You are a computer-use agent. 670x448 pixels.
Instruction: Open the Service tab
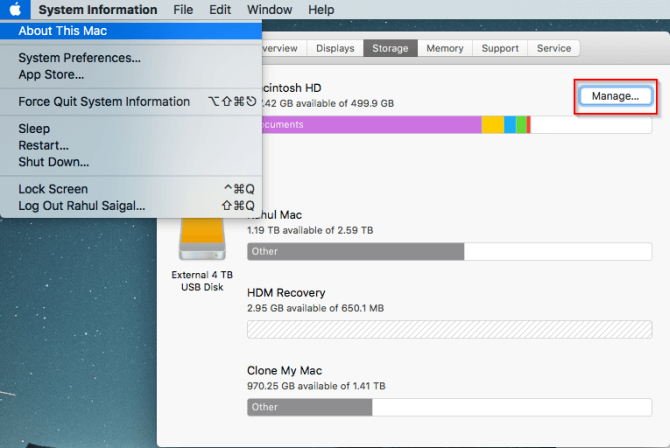coord(554,48)
